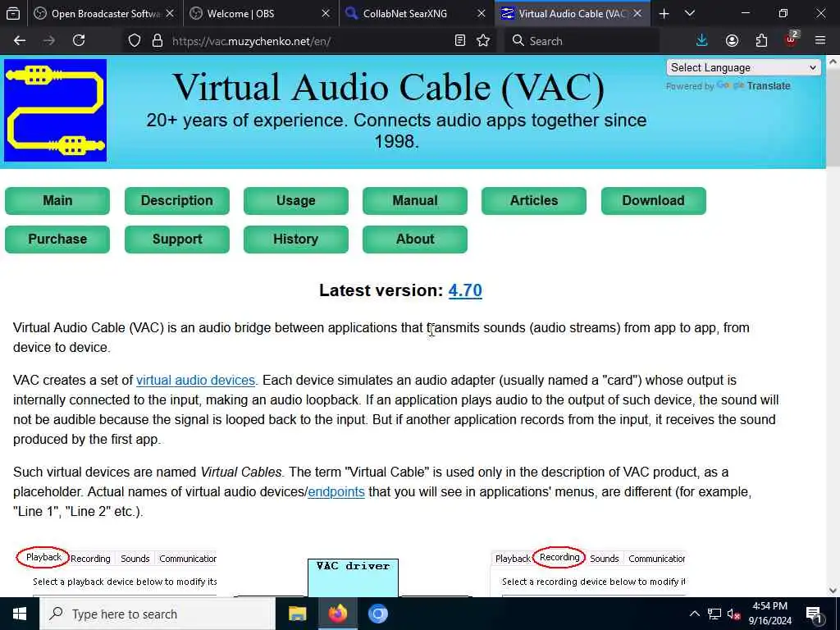Click the muted volume tray icon

[x=733, y=614]
